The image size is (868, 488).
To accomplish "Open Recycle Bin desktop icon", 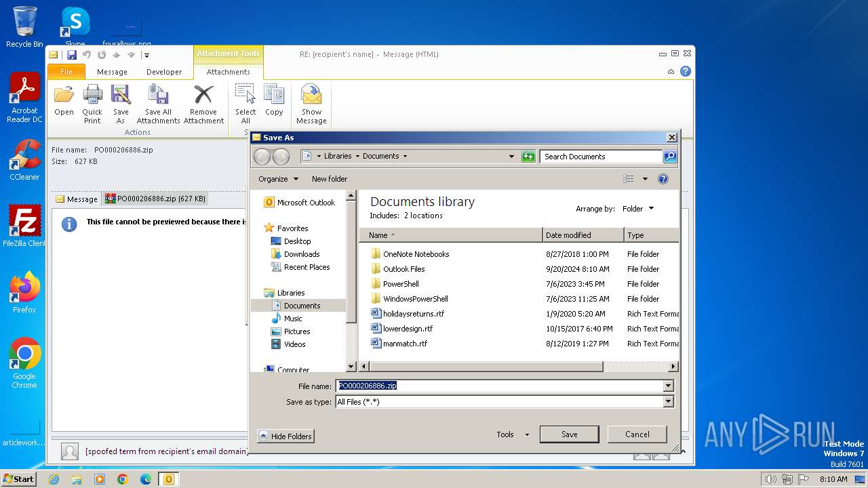I will click(x=24, y=27).
